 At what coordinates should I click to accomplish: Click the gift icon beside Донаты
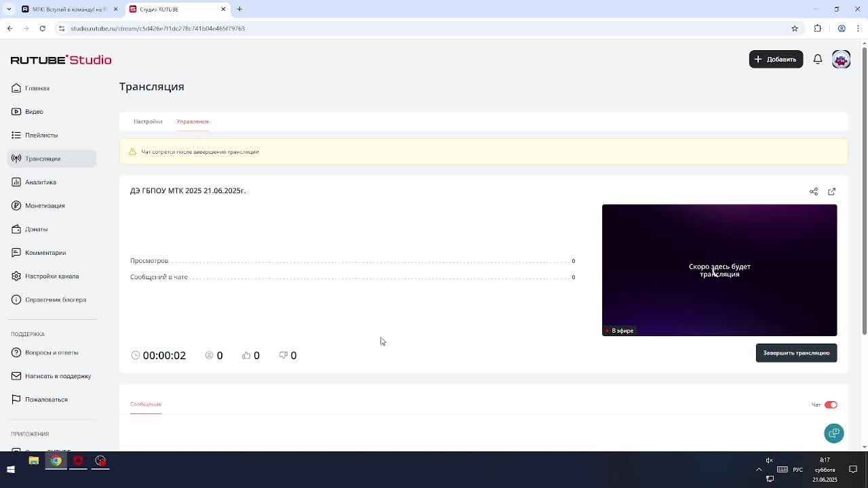(x=16, y=229)
